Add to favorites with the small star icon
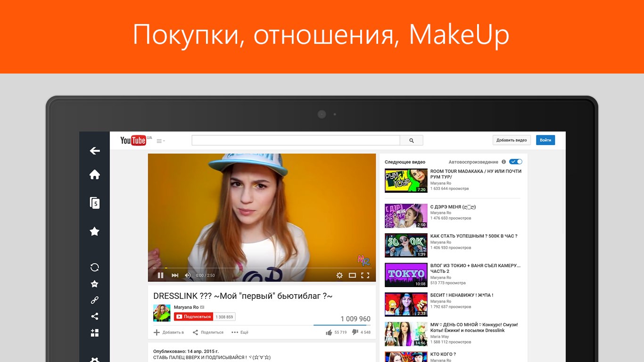This screenshot has height=362, width=644. [95, 284]
